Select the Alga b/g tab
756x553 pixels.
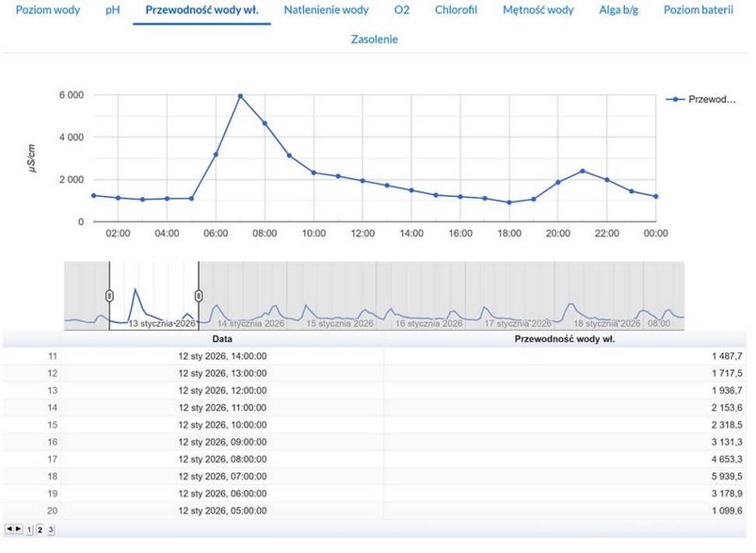click(619, 10)
